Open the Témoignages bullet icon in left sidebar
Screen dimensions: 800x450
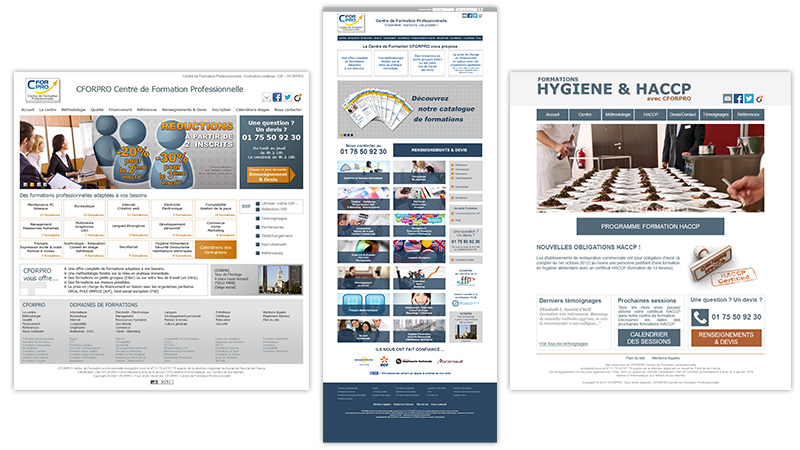[258, 218]
